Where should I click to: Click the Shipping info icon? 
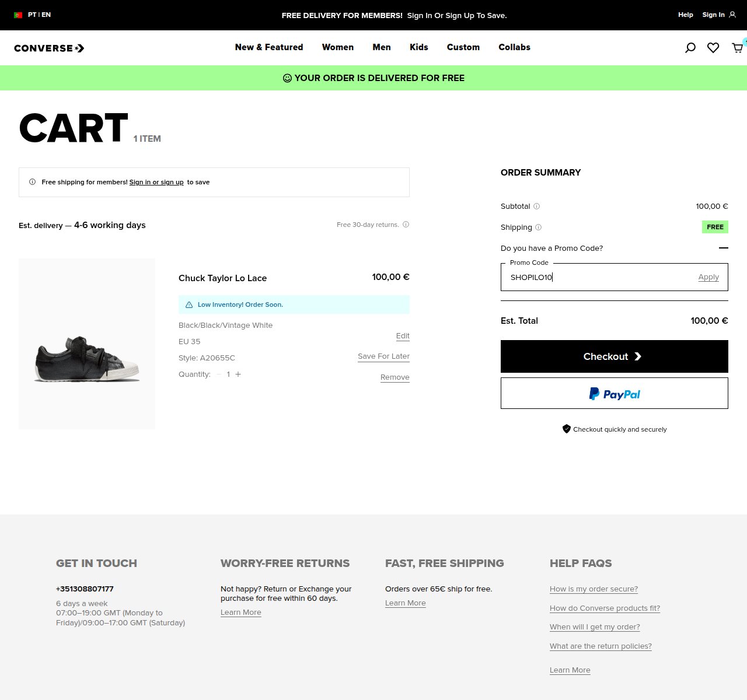click(x=539, y=227)
